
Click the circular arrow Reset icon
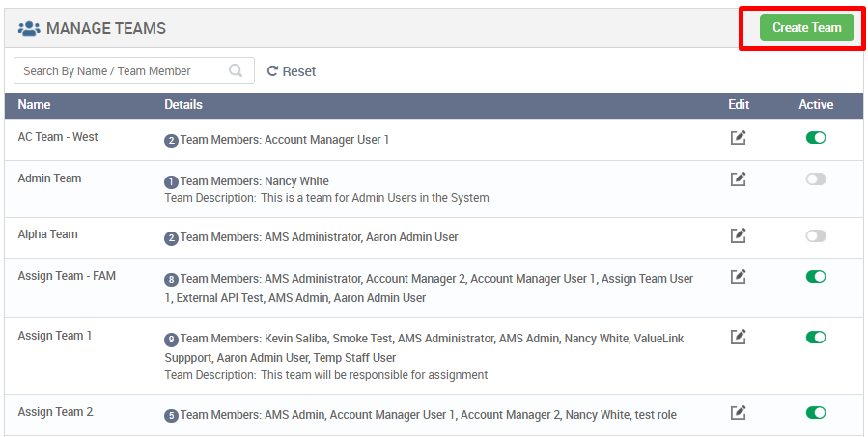(272, 70)
